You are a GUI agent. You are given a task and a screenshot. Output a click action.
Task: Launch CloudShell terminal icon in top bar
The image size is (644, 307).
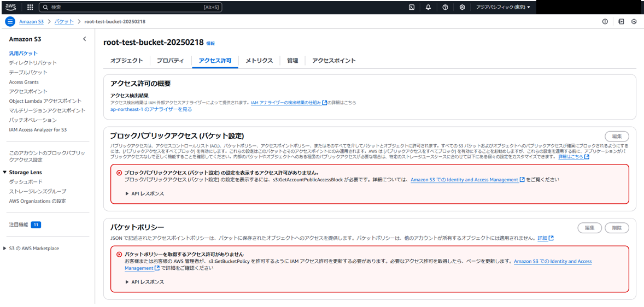coord(412,7)
